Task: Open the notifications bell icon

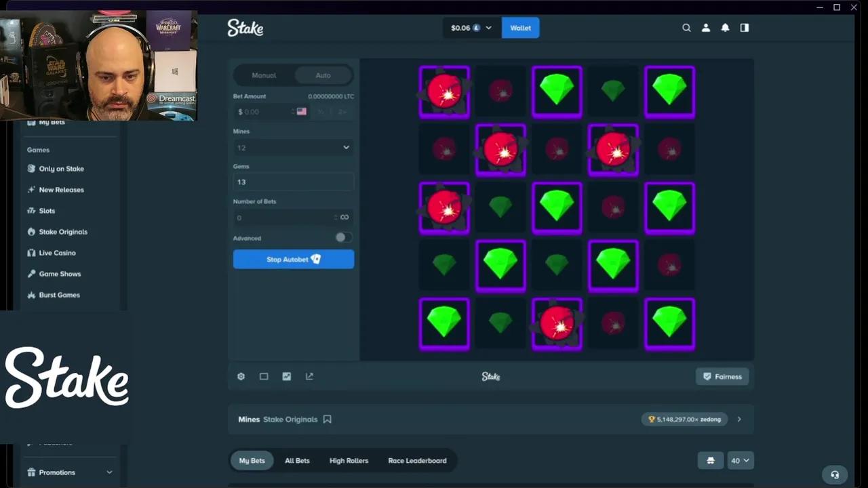Action: tap(725, 28)
